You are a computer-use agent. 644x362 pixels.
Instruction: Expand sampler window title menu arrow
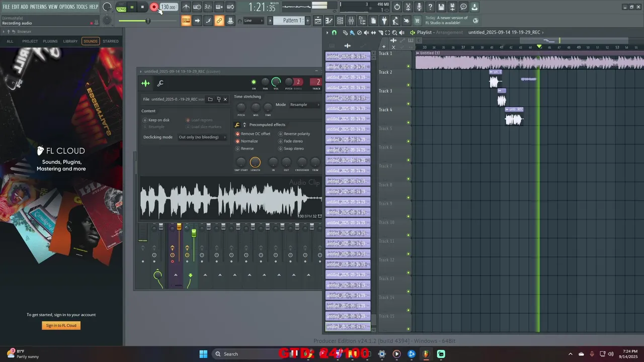tap(140, 71)
